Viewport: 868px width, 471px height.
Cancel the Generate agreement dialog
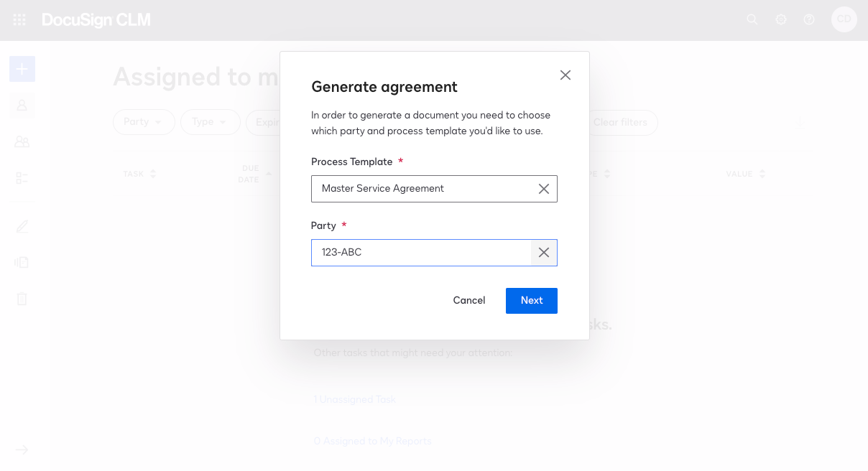tap(468, 300)
